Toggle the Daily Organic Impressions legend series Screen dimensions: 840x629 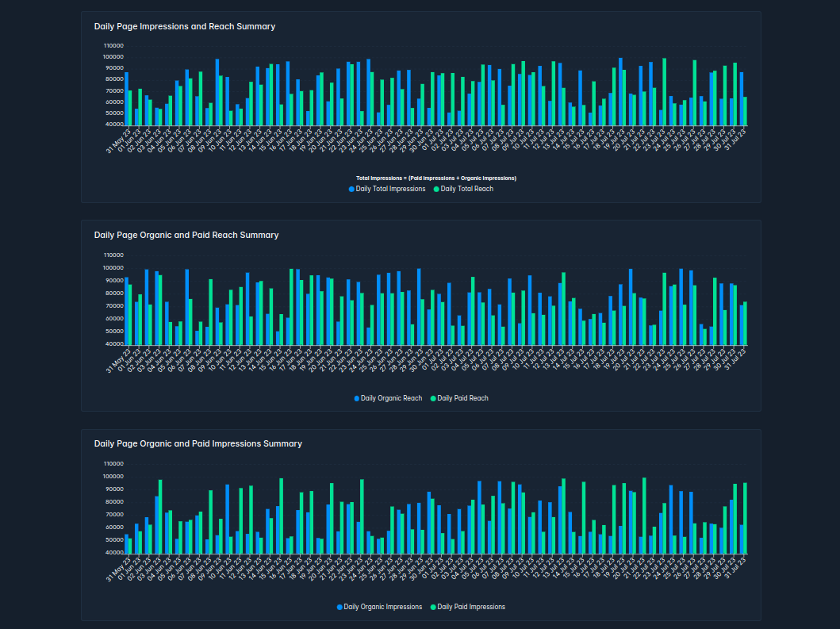click(x=379, y=607)
